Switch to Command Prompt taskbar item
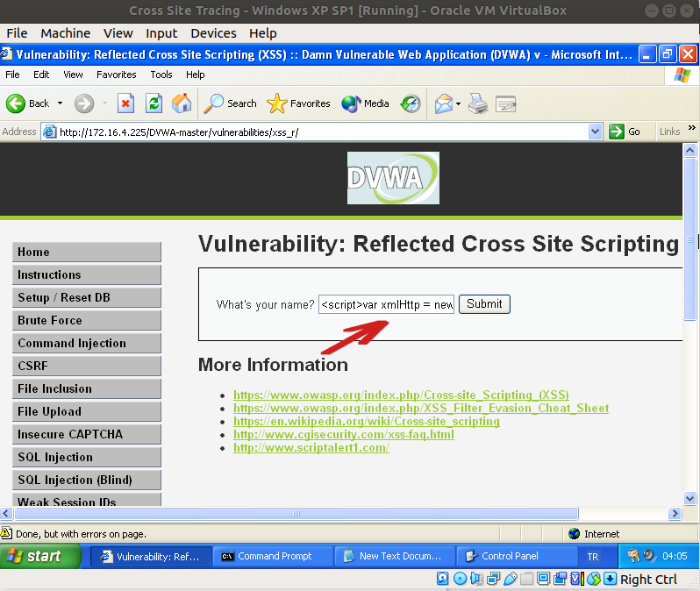The width and height of the screenshot is (700, 591). tap(273, 556)
